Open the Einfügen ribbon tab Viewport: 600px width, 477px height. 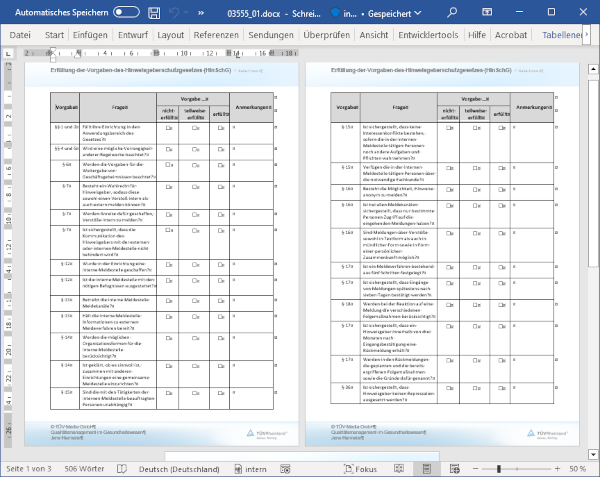pyautogui.click(x=90, y=34)
